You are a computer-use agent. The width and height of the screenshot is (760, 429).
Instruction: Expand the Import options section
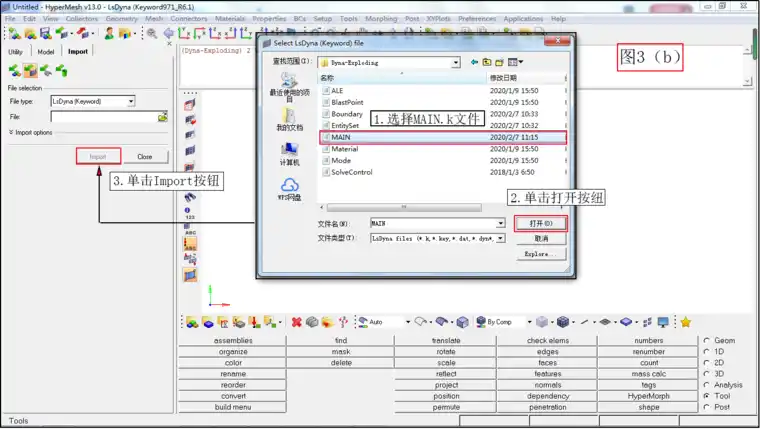click(x=30, y=132)
